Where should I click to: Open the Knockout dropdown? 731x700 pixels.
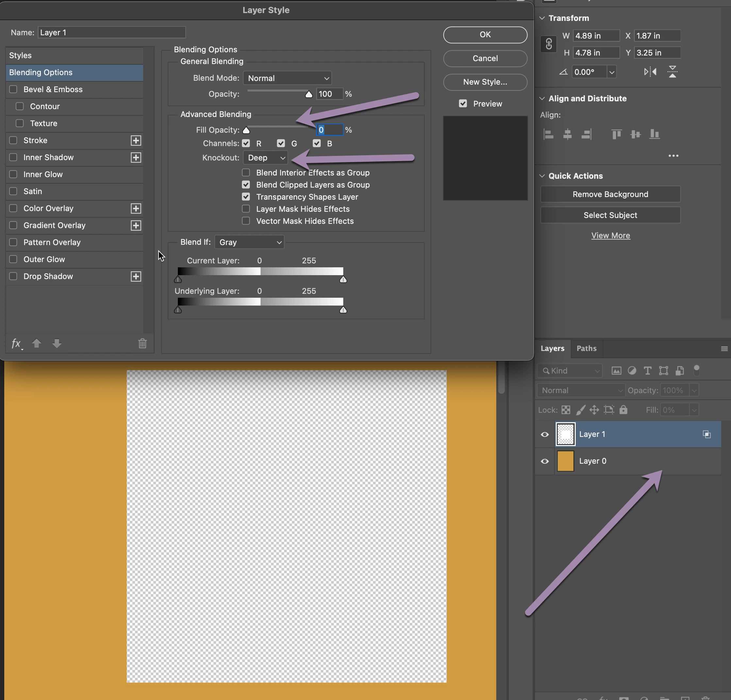[265, 158]
